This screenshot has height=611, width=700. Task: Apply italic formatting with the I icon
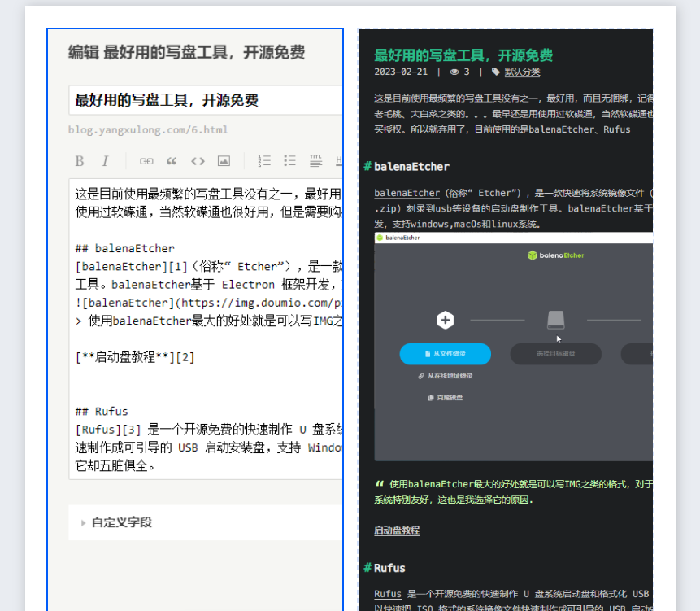105,161
